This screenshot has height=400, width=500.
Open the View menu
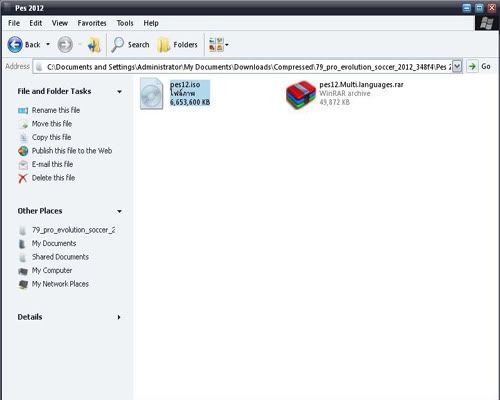60,23
